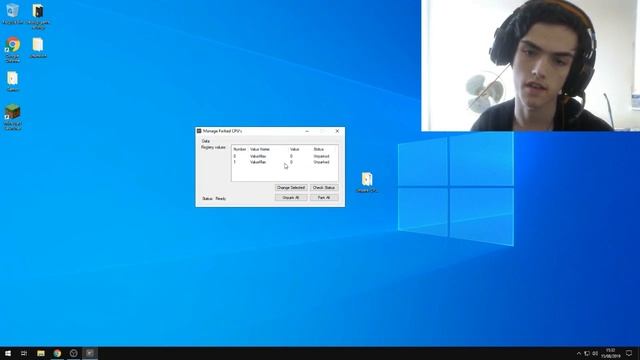This screenshot has height=360, width=640.
Task: Open File Explorer from the taskbar
Action: [41, 353]
